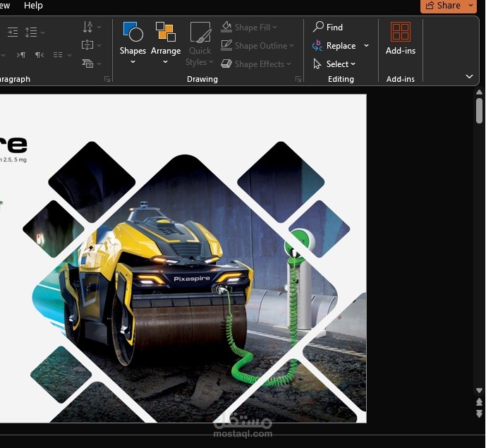Expand the line spacing dropdown arrow
The image size is (486, 448).
click(43, 32)
